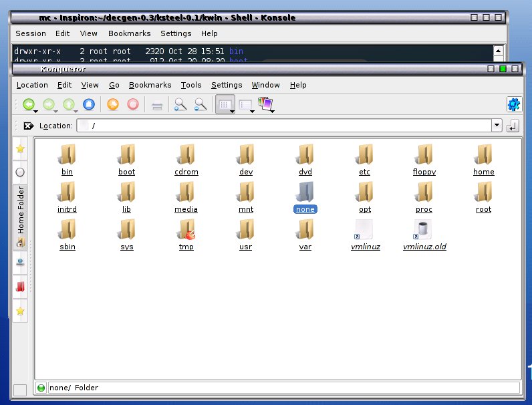Open the bottom star sidebar tab
The width and height of the screenshot is (532, 405).
[x=20, y=311]
